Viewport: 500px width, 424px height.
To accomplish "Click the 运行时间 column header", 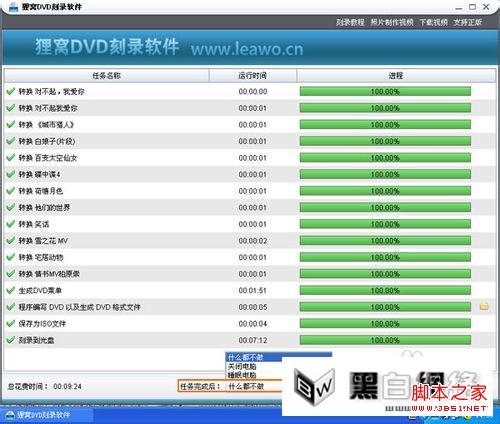I will point(252,76).
